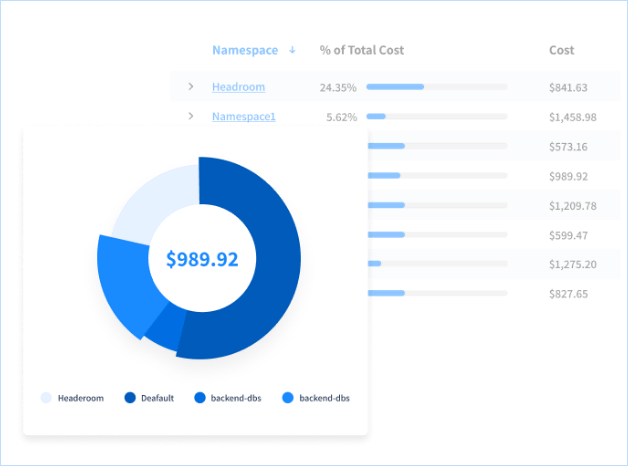Expand the Headroom row chevron
The image size is (628, 466).
[190, 87]
